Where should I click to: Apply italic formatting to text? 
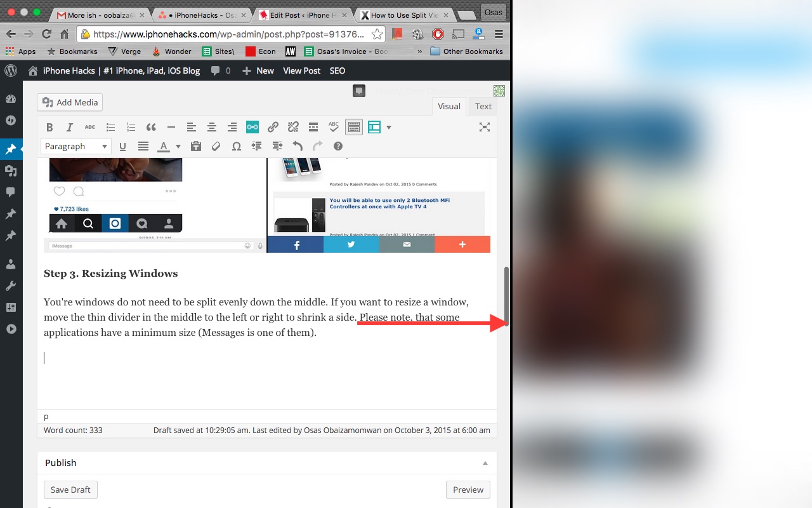pyautogui.click(x=70, y=127)
